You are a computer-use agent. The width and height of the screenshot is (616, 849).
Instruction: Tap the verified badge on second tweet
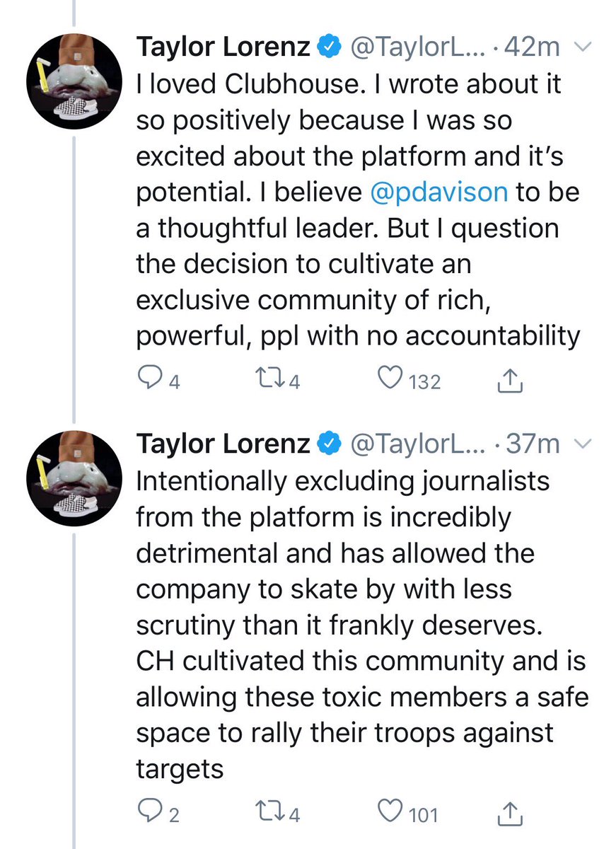click(329, 444)
